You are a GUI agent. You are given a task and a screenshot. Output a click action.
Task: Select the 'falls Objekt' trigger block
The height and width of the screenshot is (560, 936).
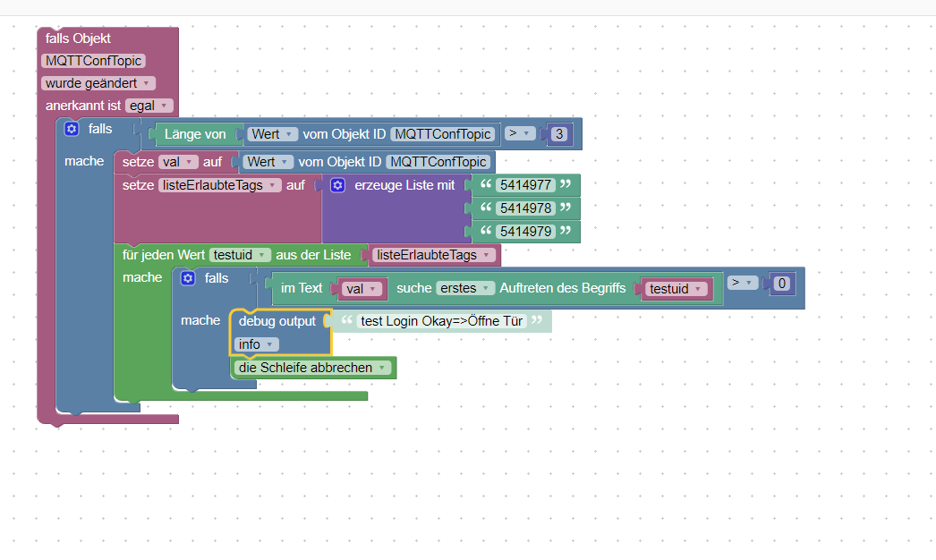pyautogui.click(x=78, y=38)
